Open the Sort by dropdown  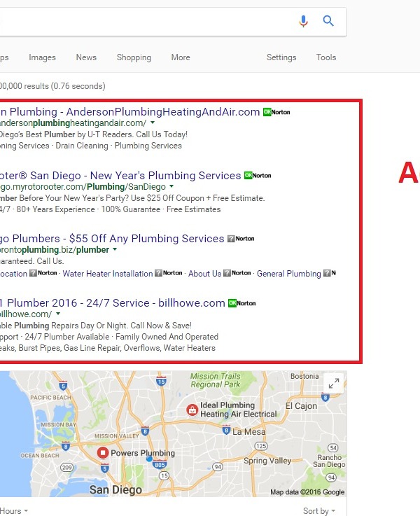(x=319, y=510)
